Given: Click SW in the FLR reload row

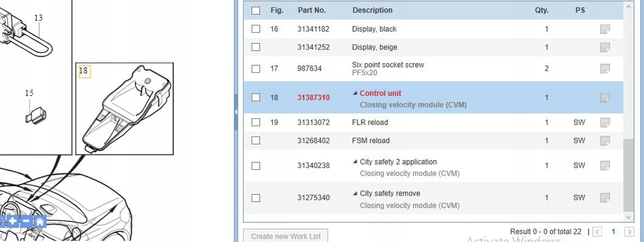Looking at the screenshot, I should tap(579, 122).
